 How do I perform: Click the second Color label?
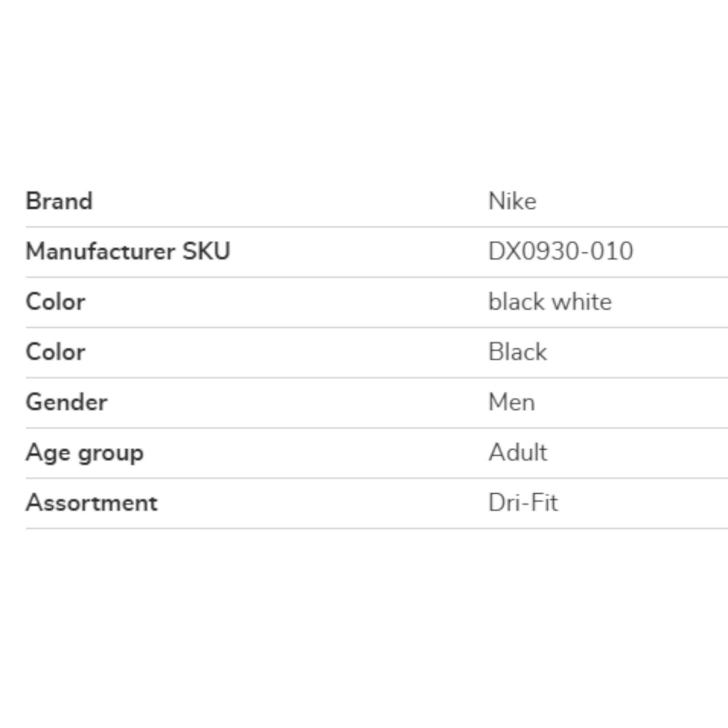coord(56,352)
